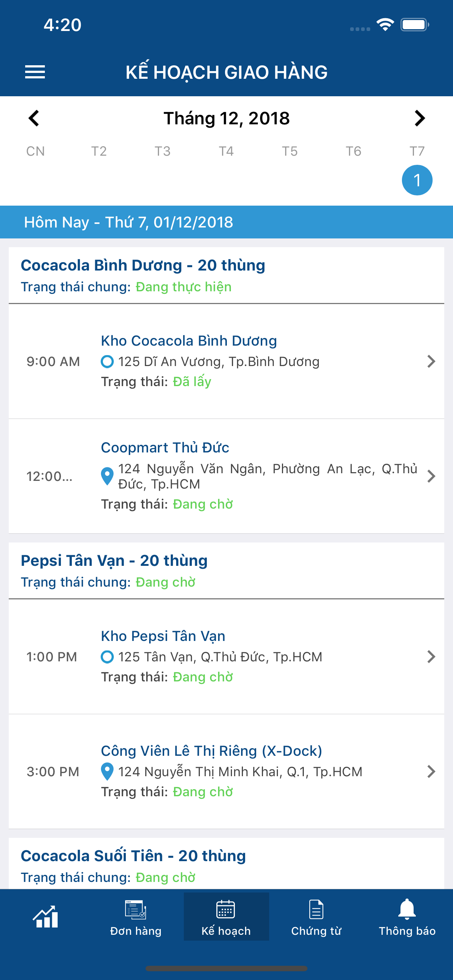Viewport: 453px width, 980px height.
Task: Go to previous month arrow
Action: click(x=34, y=118)
